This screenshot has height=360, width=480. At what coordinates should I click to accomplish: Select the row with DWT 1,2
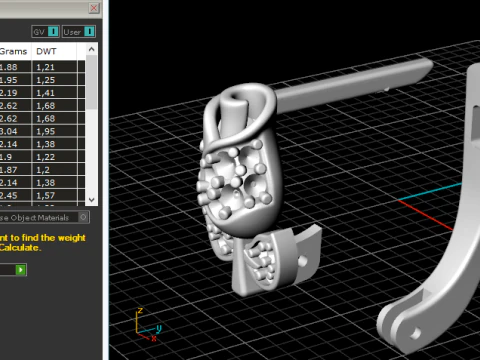[x=42, y=170]
